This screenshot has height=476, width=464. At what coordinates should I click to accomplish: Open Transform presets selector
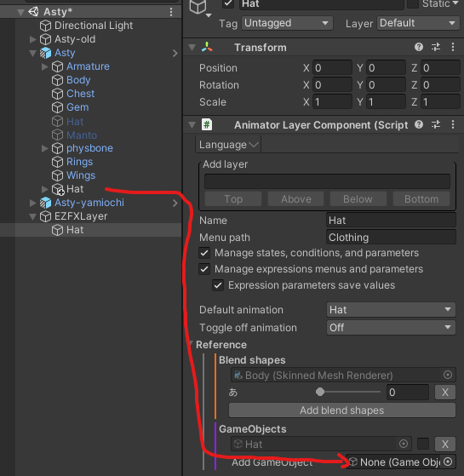[436, 47]
